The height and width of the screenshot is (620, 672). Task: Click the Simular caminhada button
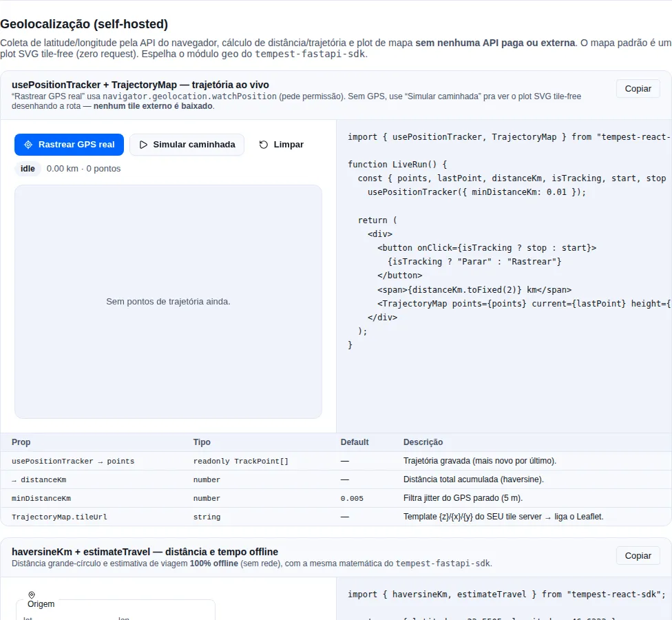coord(187,145)
